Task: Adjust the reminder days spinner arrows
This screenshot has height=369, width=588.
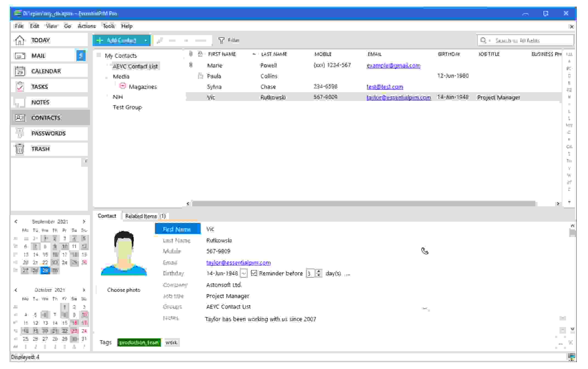Action: tap(318, 273)
